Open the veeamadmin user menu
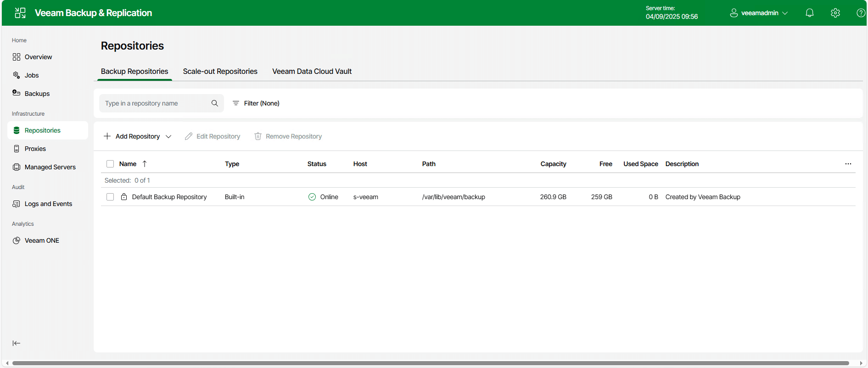The image size is (868, 368). tap(759, 13)
